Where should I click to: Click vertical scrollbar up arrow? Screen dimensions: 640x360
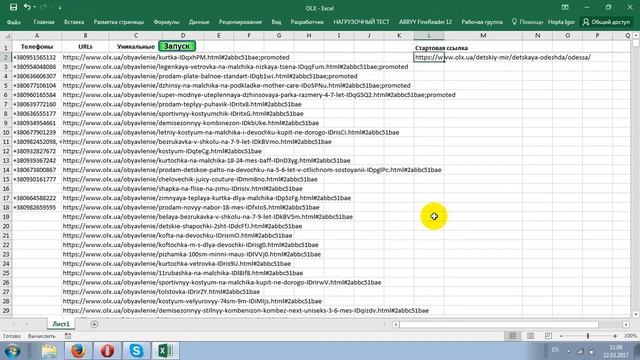coord(636,36)
